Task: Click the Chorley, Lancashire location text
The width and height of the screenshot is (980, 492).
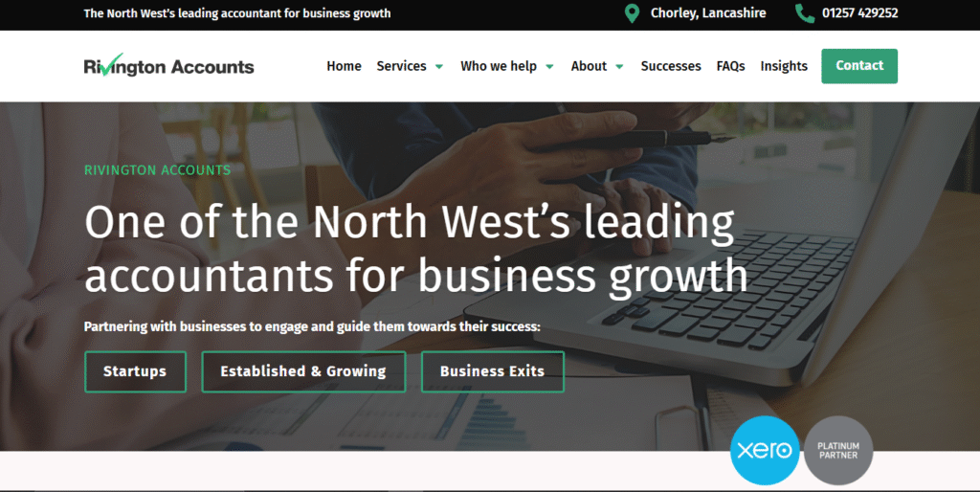Action: point(708,13)
